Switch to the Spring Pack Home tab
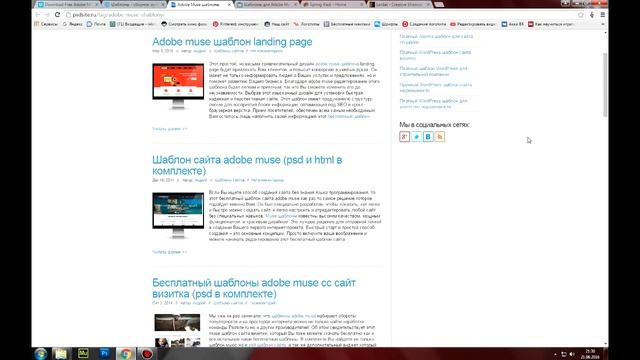The image size is (640, 360). (x=333, y=4)
